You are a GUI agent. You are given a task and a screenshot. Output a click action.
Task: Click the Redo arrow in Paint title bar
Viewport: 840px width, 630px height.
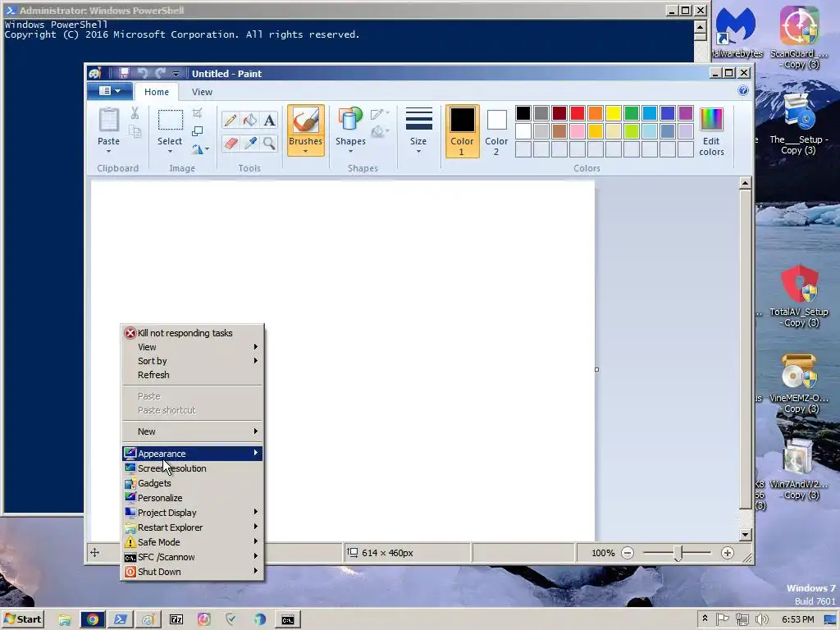point(160,73)
